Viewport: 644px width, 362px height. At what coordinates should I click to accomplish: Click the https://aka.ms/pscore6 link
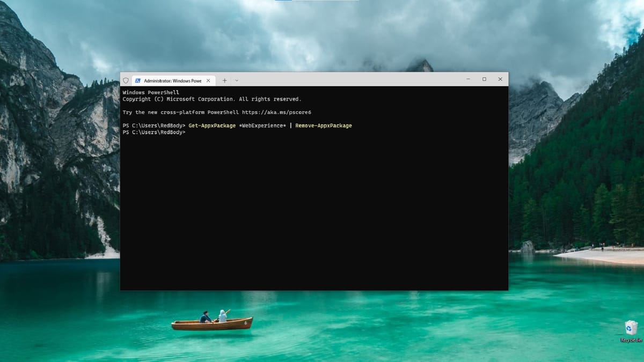tap(276, 112)
